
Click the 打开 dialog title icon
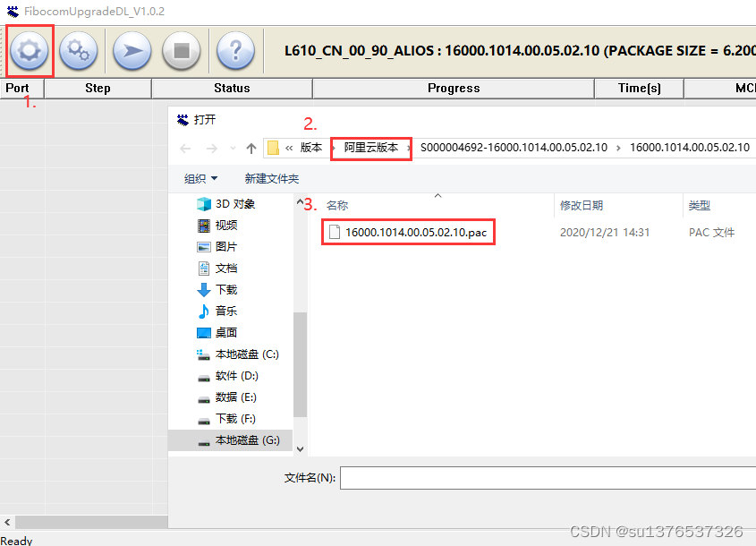[x=183, y=120]
